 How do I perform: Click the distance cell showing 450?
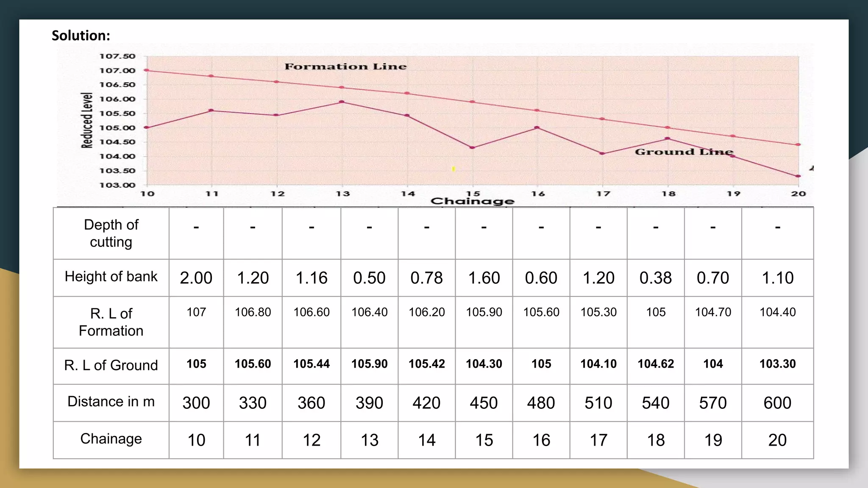click(x=484, y=403)
